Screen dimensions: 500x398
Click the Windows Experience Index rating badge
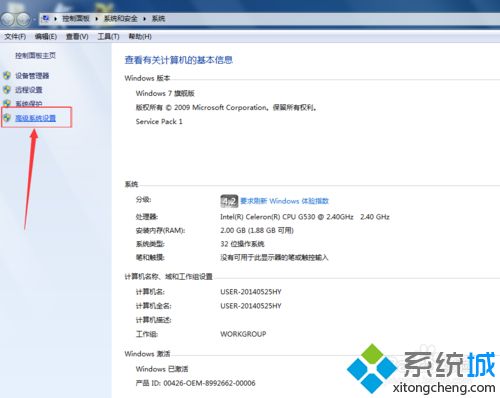click(x=229, y=201)
